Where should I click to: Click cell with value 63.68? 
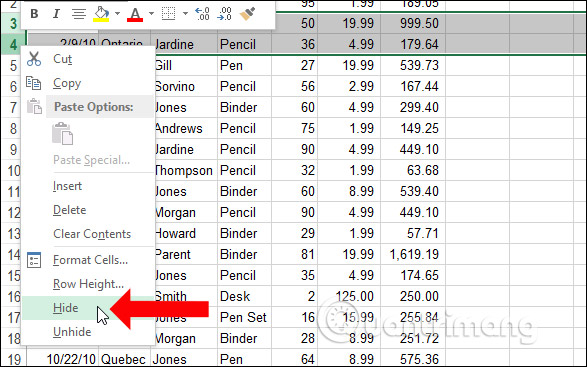tap(413, 170)
